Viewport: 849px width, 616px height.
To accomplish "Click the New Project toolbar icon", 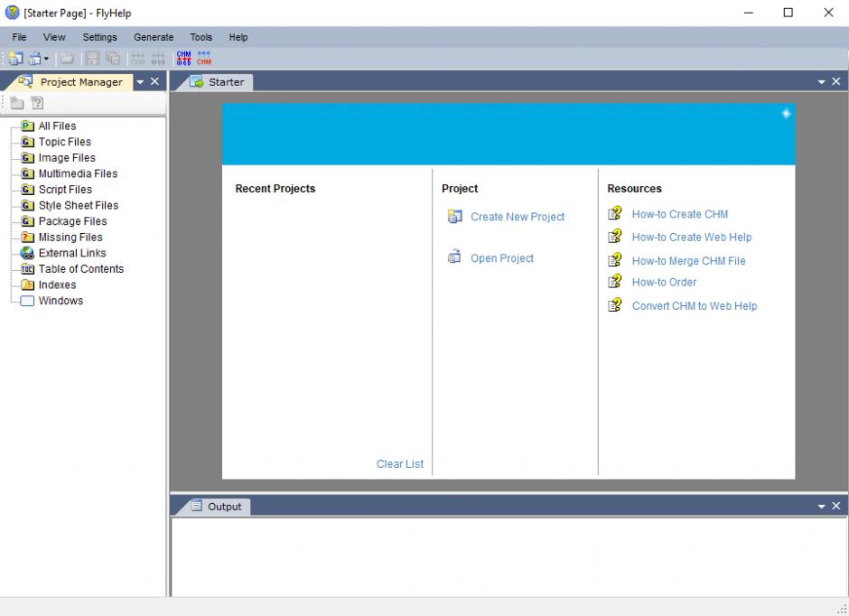I will (15, 58).
